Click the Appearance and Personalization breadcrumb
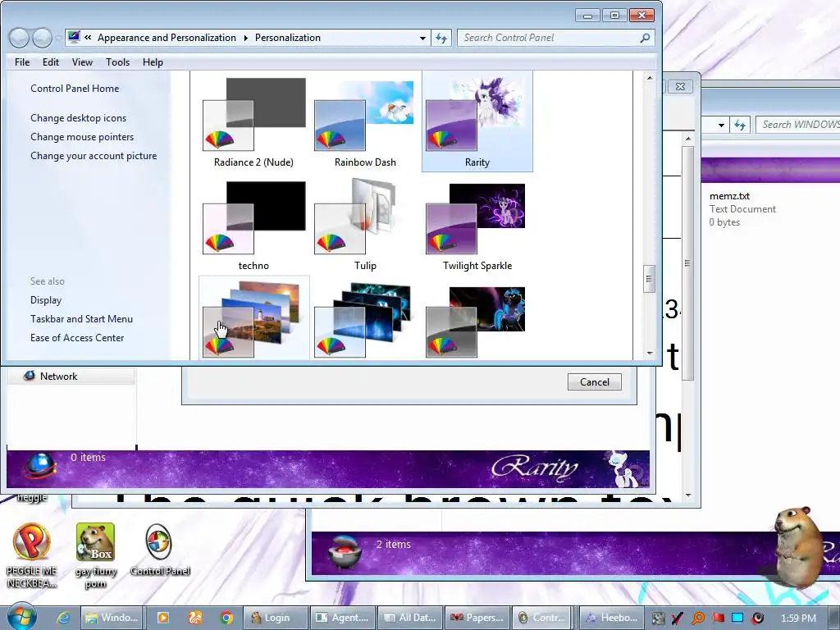 click(x=167, y=38)
